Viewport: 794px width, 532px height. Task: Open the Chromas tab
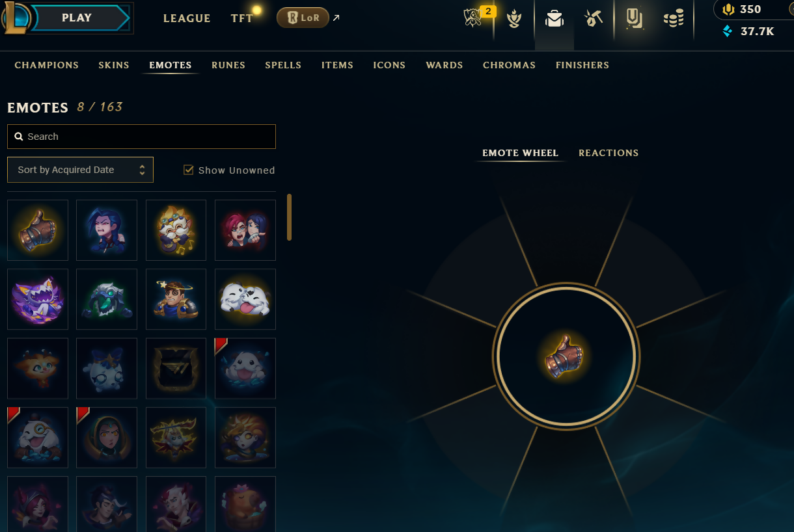click(x=509, y=65)
